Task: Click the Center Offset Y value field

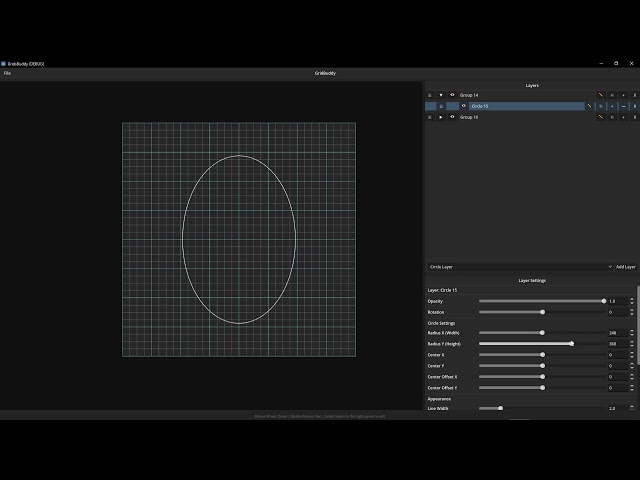Action: coord(618,388)
